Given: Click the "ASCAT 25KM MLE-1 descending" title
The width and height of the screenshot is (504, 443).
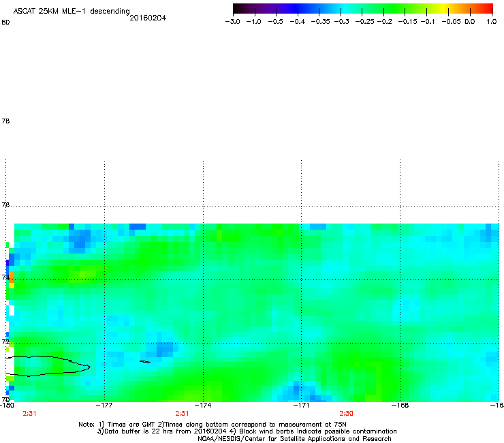Looking at the screenshot, I should coord(72,12).
